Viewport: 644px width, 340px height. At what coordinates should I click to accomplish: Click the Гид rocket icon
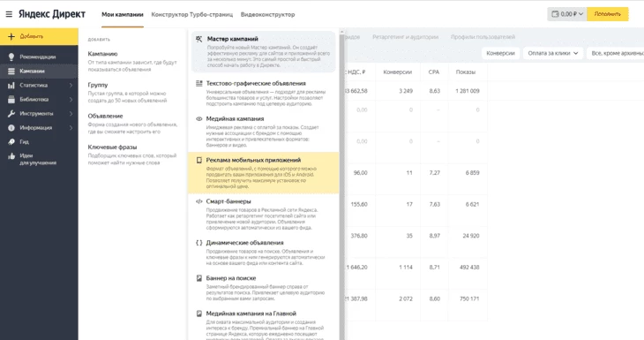tap(11, 142)
